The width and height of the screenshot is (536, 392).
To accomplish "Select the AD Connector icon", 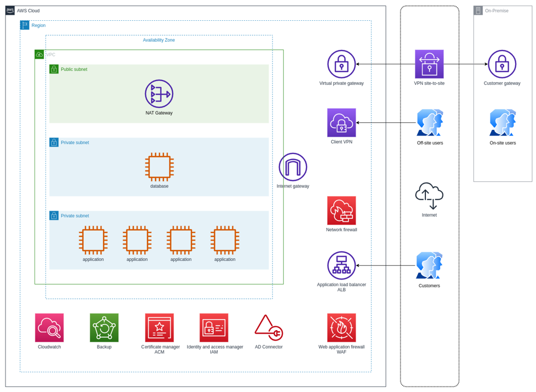I will (269, 328).
